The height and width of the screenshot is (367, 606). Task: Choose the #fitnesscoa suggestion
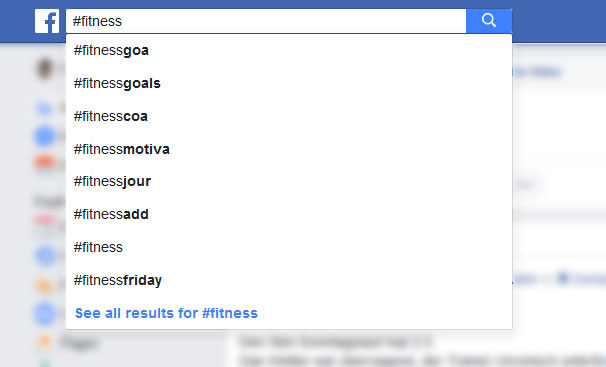pyautogui.click(x=289, y=116)
